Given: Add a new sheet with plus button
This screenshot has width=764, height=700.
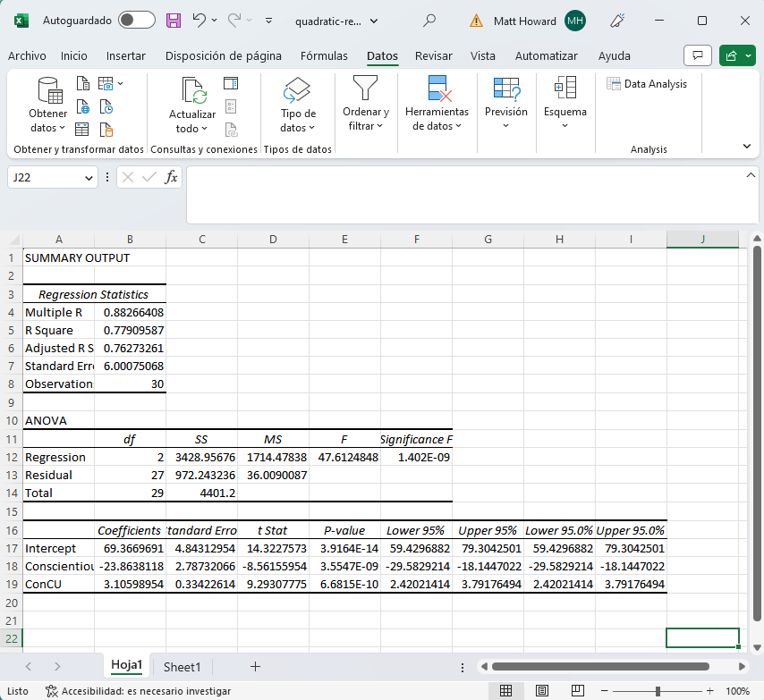Looking at the screenshot, I should click(255, 667).
